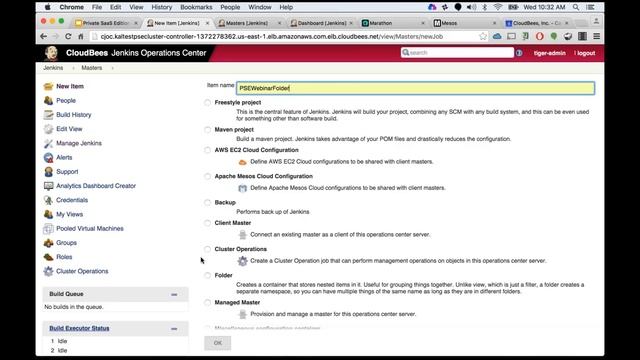640x360 pixels.
Task: Click the Client Master server icon
Action: 242,235
